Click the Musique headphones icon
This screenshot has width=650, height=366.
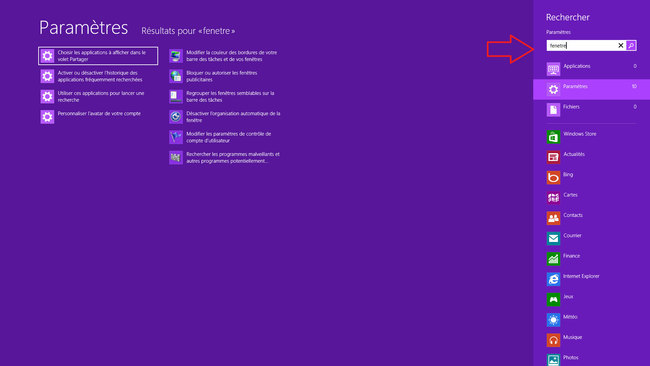click(x=553, y=340)
